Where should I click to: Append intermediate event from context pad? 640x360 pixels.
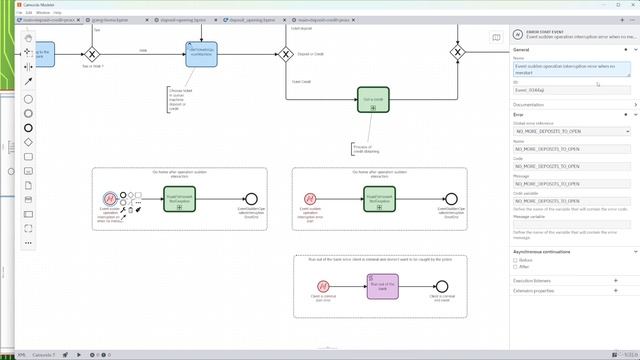pos(123,202)
